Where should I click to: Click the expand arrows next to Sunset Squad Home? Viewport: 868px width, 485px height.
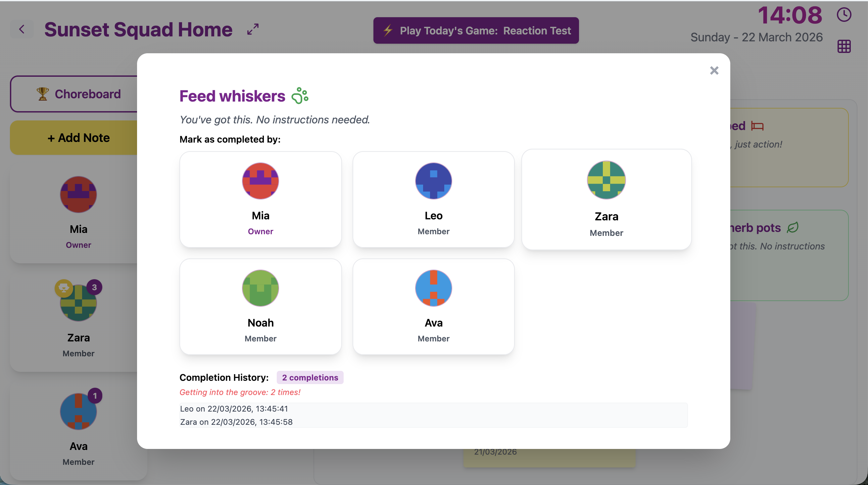[x=252, y=30]
